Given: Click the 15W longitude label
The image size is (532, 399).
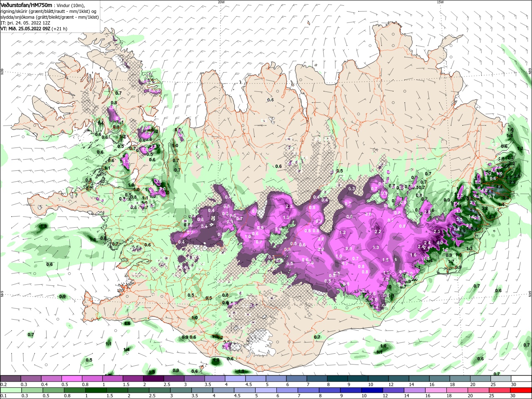Looking at the screenshot, I should click(x=440, y=2).
